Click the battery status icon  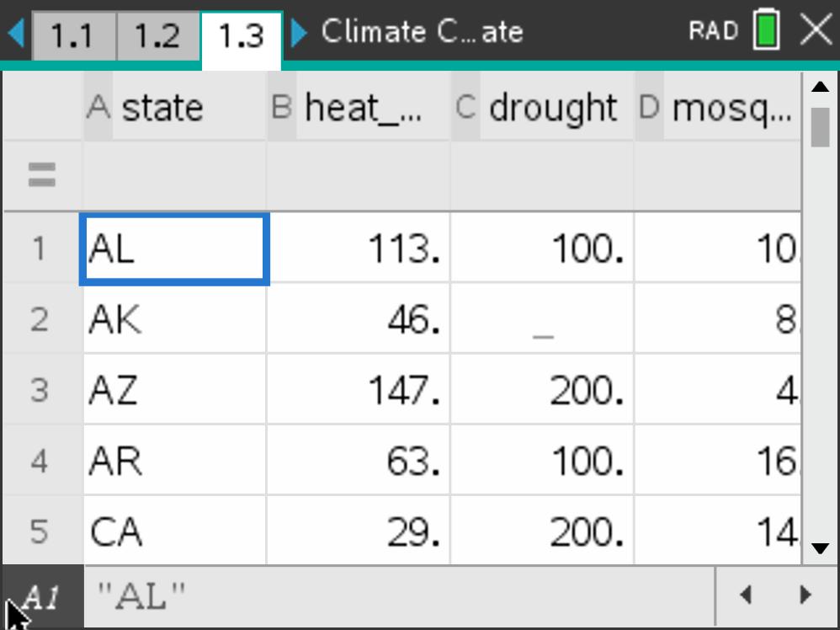click(767, 31)
